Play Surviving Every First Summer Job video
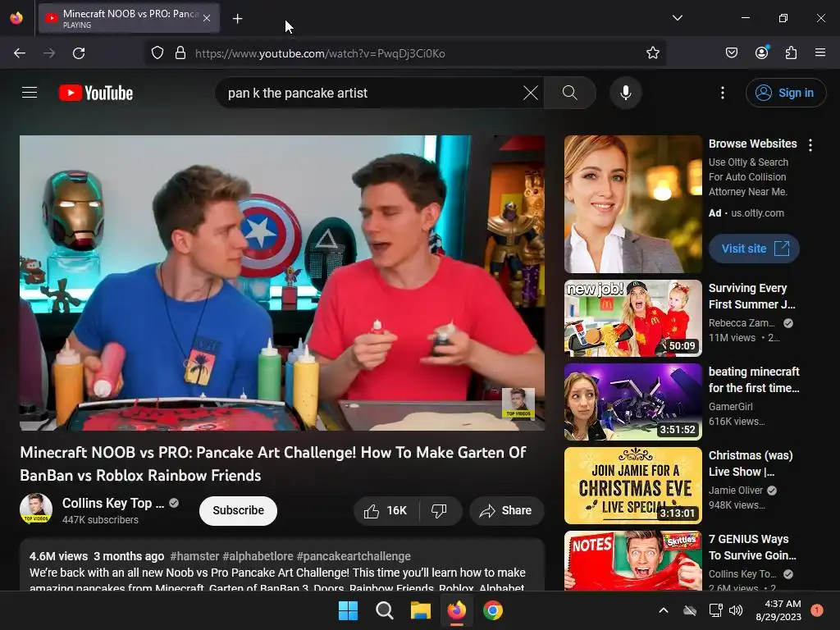840x630 pixels. [632, 318]
